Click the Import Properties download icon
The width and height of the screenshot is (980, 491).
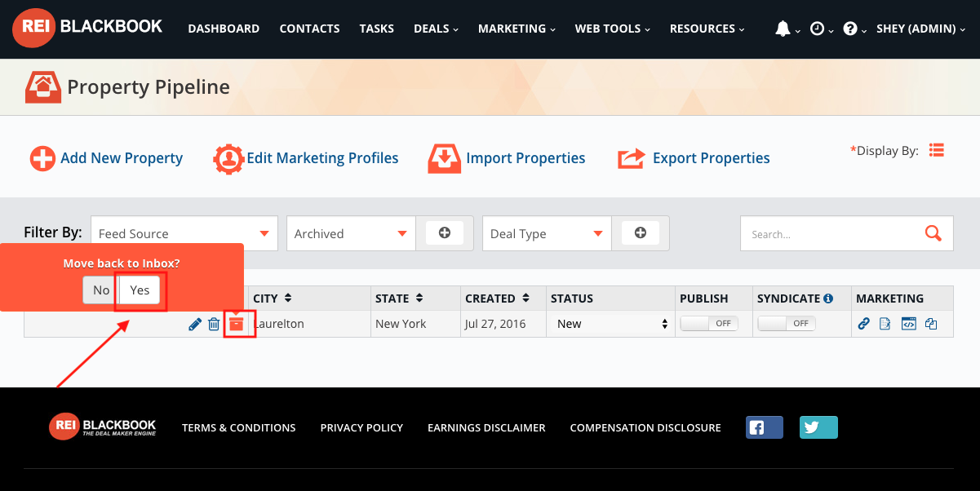(444, 158)
